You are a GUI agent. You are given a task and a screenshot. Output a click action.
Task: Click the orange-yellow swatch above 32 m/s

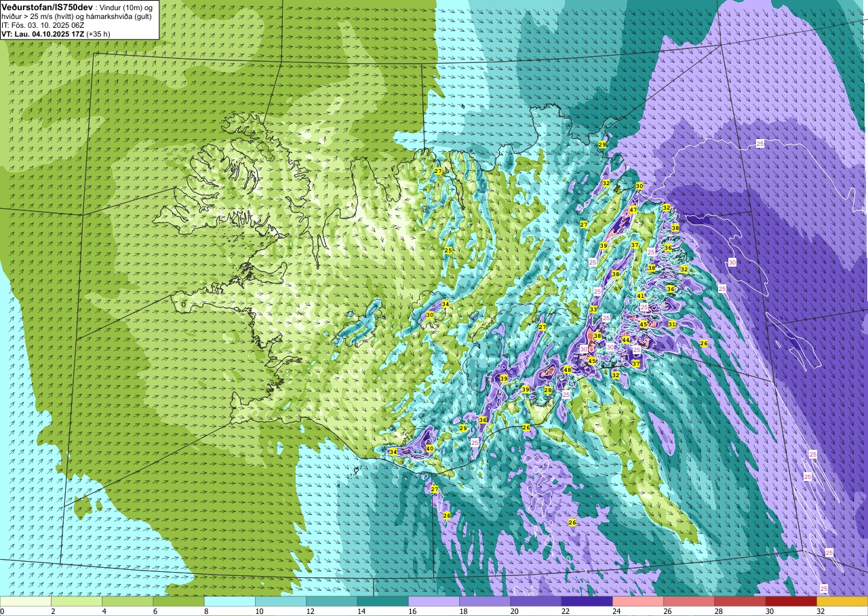point(842,601)
